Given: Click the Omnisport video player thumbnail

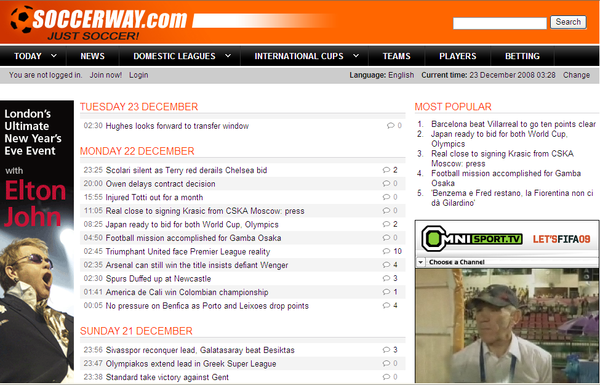Looking at the screenshot, I should (x=507, y=325).
